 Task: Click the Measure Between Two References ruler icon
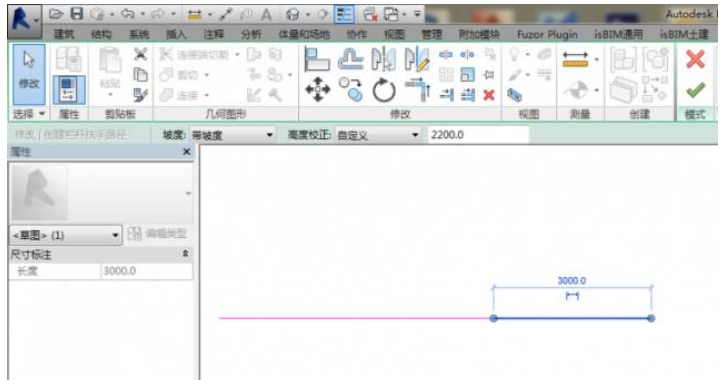575,60
